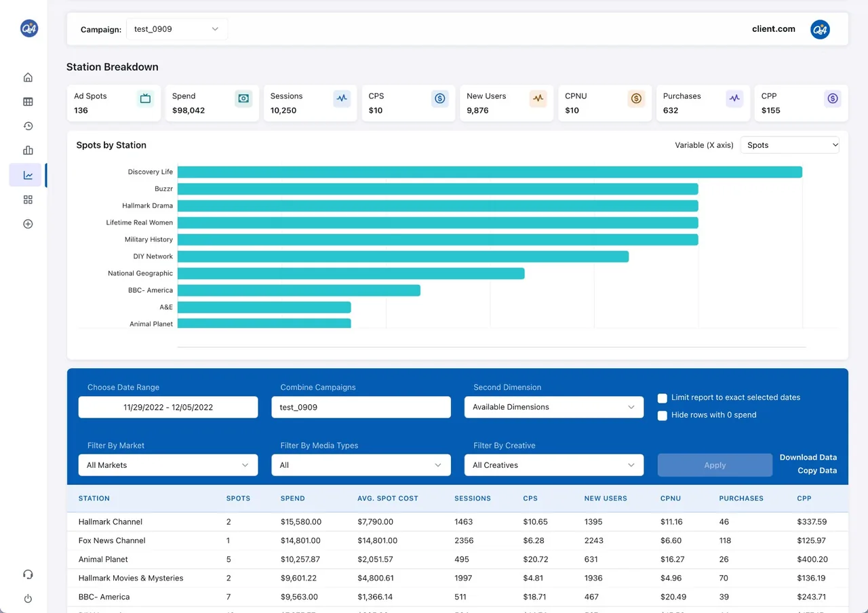Image resolution: width=868 pixels, height=613 pixels.
Task: Click the Apply button
Action: point(715,465)
